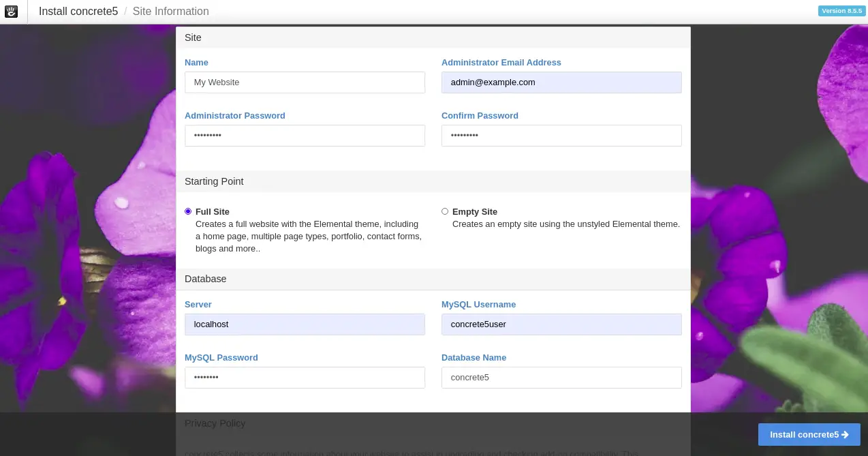Click the "MySQL Username" label
Viewport: 868px width, 456px height.
(x=478, y=305)
